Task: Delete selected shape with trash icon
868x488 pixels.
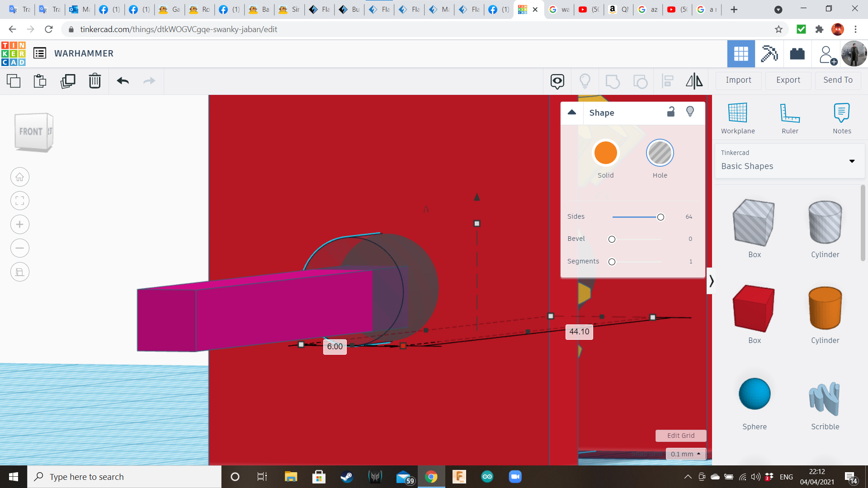Action: [x=95, y=81]
